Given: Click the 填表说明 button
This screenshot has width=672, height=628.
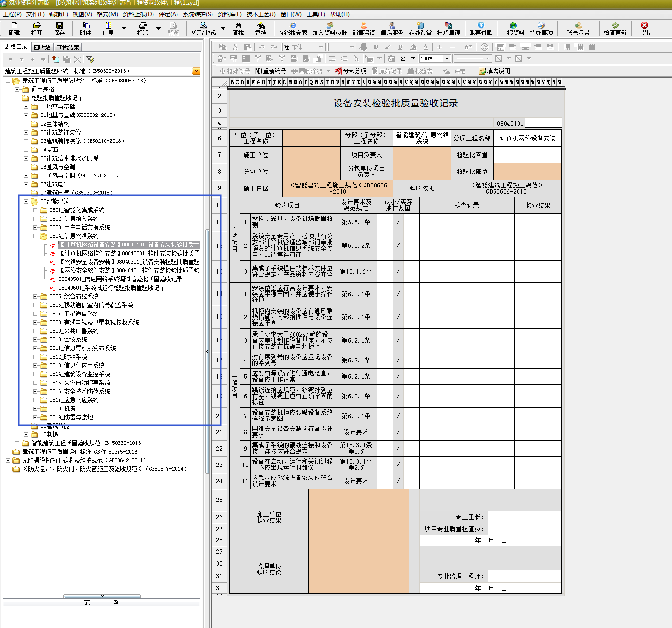Looking at the screenshot, I should 495,71.
